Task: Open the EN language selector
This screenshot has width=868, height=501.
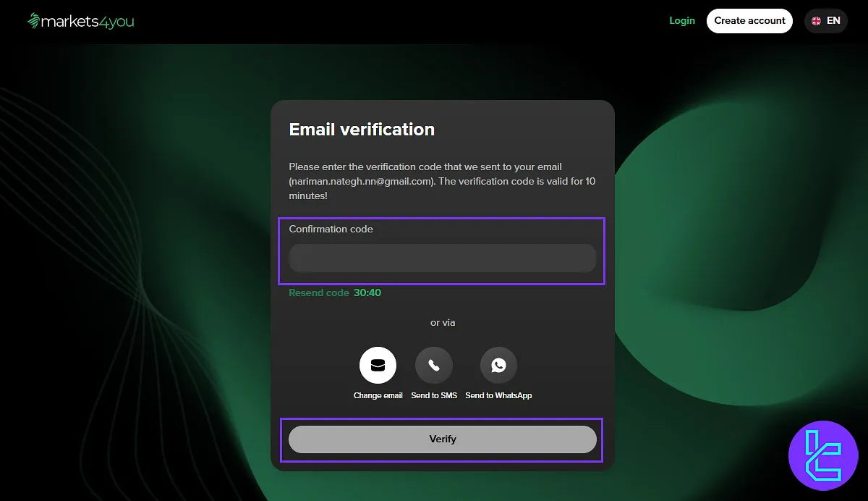Action: (826, 20)
